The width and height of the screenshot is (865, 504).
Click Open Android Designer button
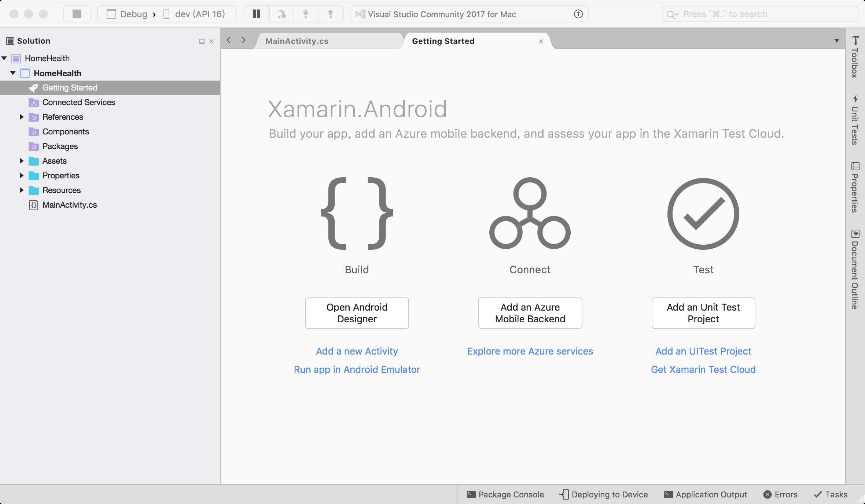tap(357, 313)
